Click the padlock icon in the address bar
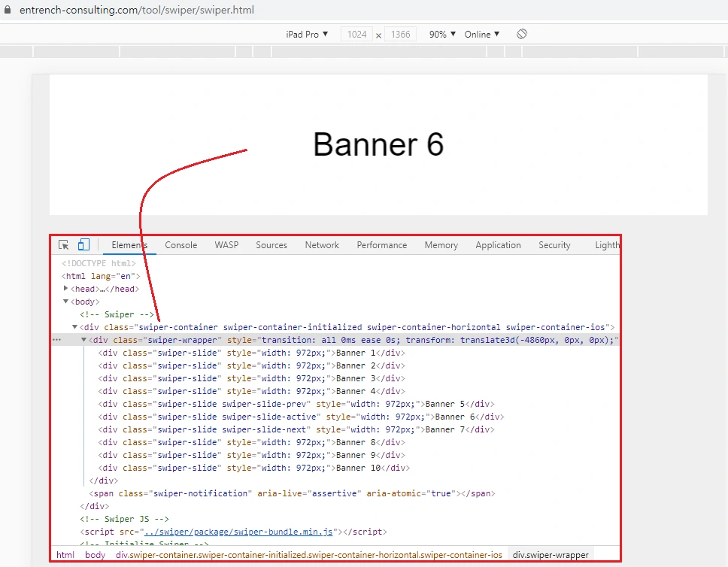The width and height of the screenshot is (728, 567). click(8, 9)
